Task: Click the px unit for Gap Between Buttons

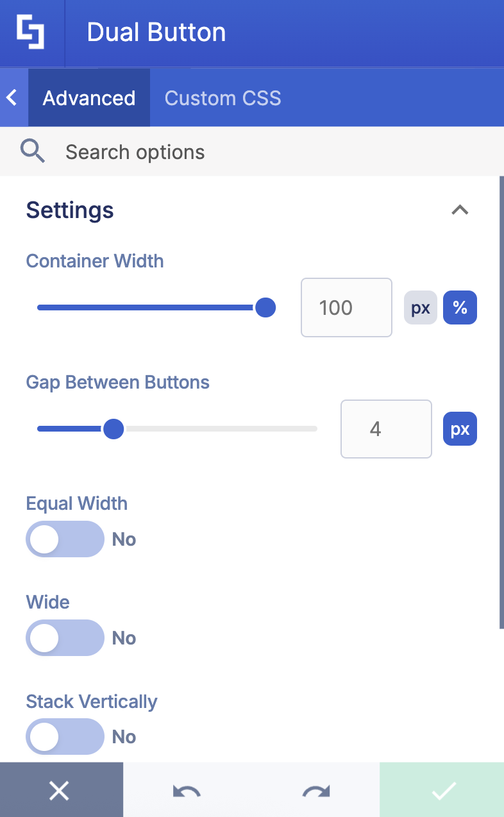Action: pos(460,428)
